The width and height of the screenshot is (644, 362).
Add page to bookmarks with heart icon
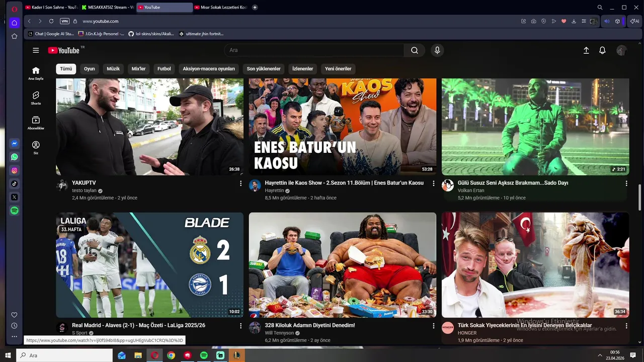tap(563, 21)
